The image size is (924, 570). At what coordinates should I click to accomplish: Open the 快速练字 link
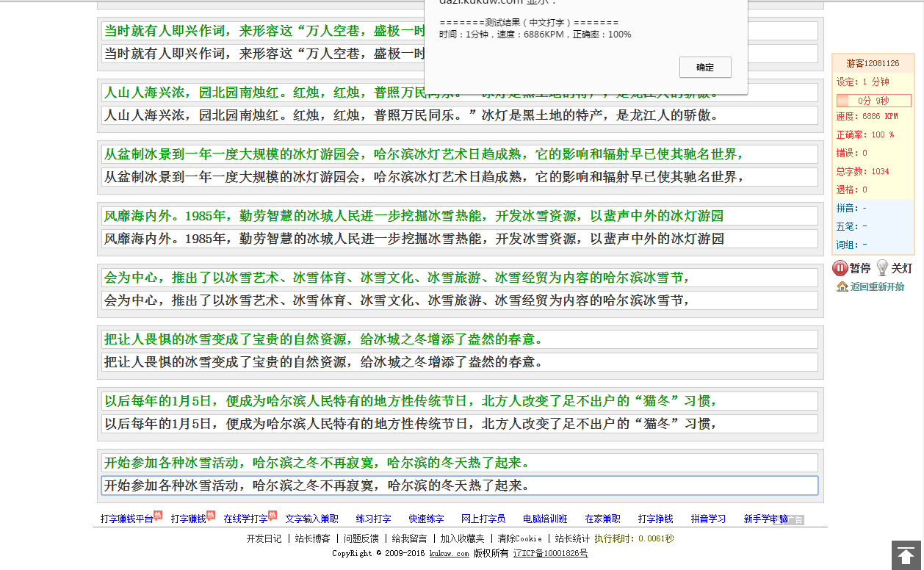[x=426, y=519]
